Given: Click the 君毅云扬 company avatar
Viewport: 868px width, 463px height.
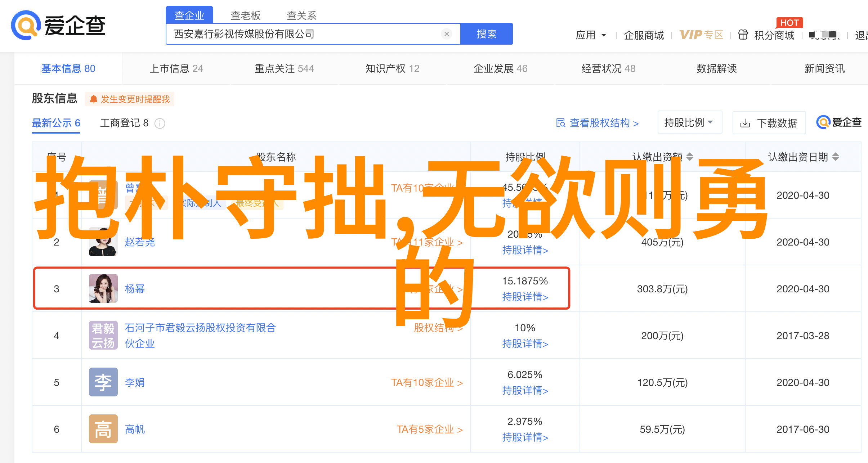Looking at the screenshot, I should (103, 335).
